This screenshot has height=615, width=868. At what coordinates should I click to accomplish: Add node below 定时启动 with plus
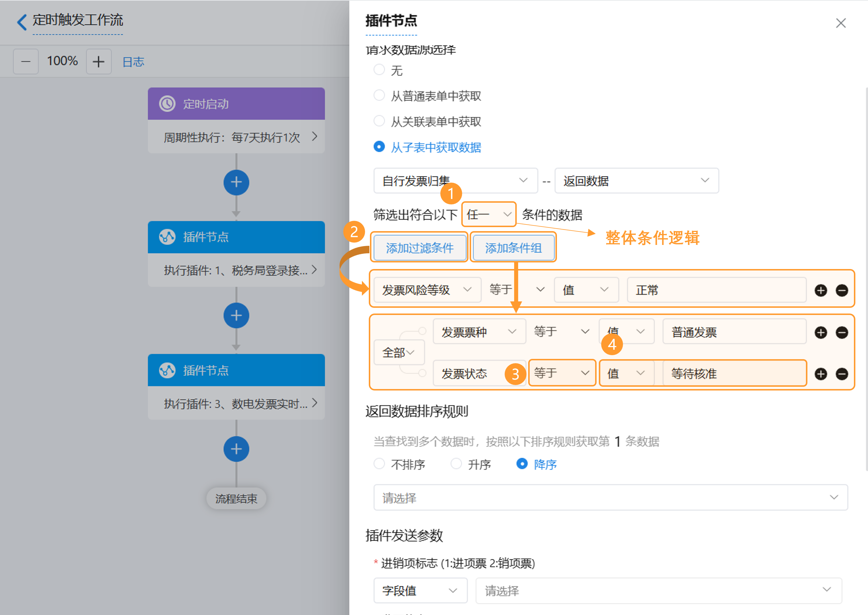pyautogui.click(x=236, y=183)
